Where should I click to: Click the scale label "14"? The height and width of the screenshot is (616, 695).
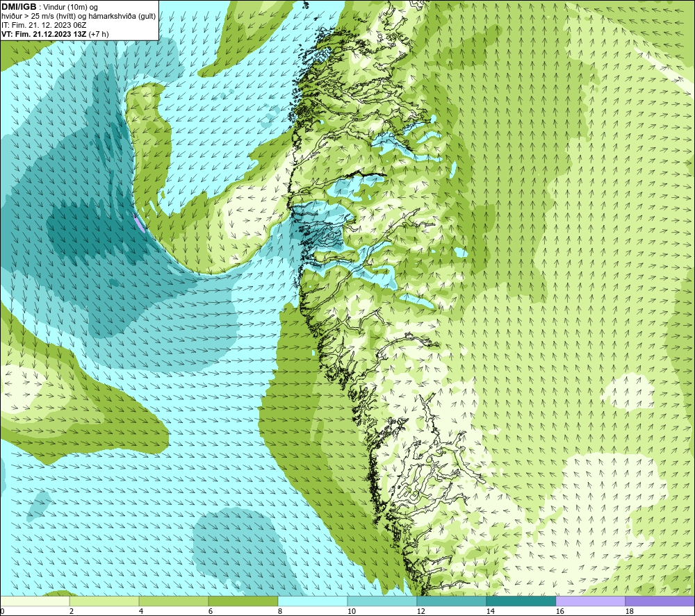490,612
